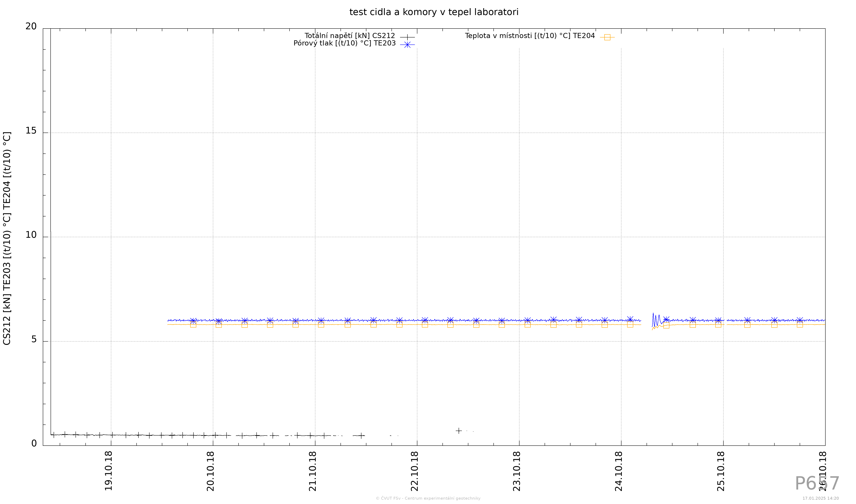Click the x-axis date label 22.10.18
The image size is (856, 504).
[415, 471]
